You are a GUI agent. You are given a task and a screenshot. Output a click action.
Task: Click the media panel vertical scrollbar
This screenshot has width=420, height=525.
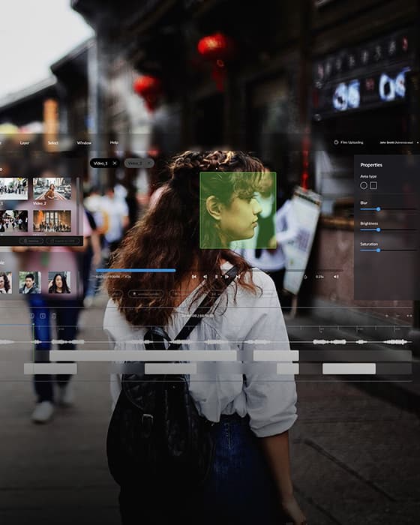[x=78, y=206]
